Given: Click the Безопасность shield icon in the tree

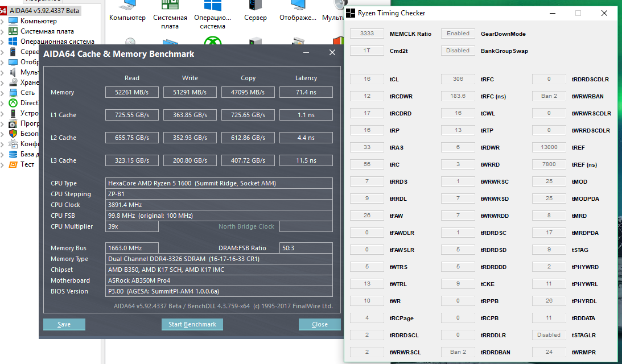Looking at the screenshot, I should pos(13,133).
